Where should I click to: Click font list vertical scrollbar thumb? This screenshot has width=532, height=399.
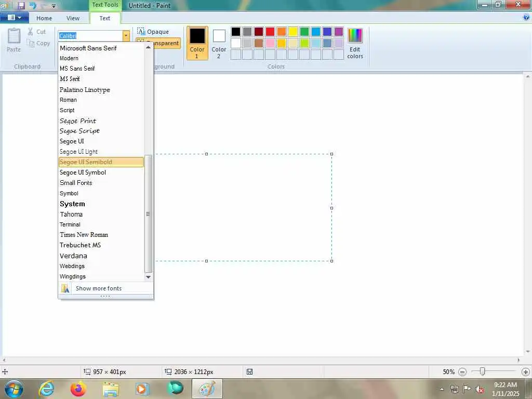148,214
